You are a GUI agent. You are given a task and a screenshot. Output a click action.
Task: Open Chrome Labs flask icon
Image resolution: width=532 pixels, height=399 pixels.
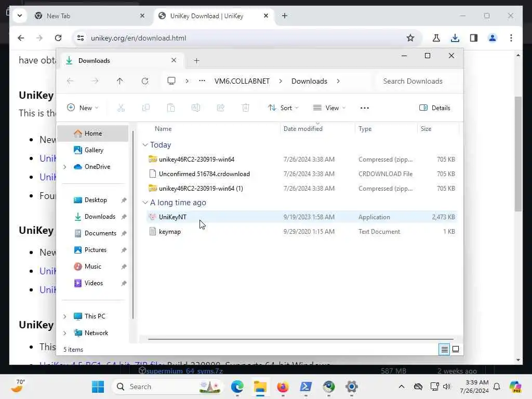[436, 38]
